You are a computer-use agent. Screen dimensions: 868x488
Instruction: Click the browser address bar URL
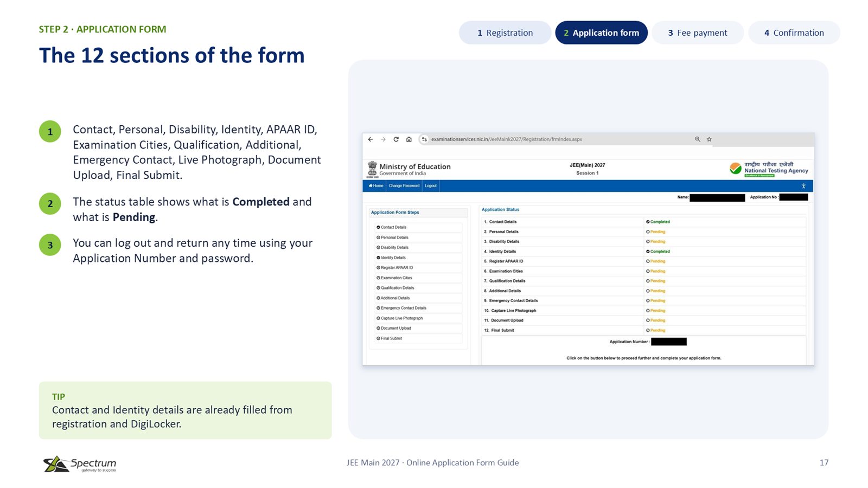507,139
